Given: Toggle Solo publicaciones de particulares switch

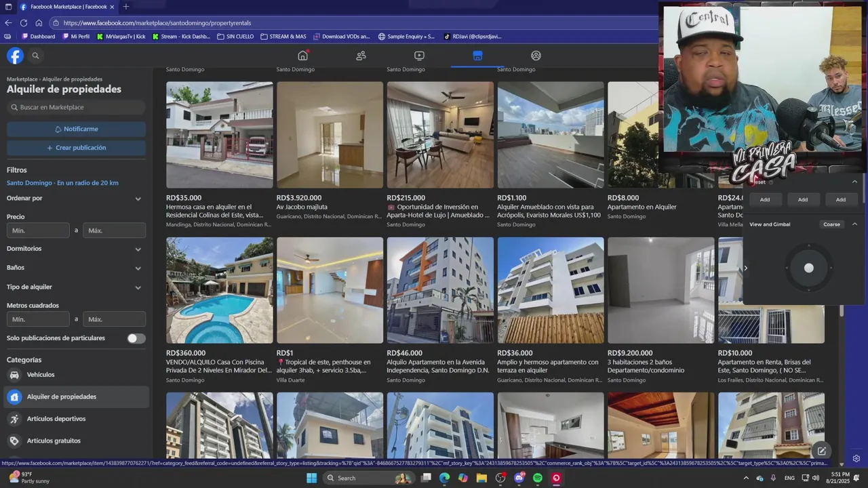Looking at the screenshot, I should click(136, 338).
